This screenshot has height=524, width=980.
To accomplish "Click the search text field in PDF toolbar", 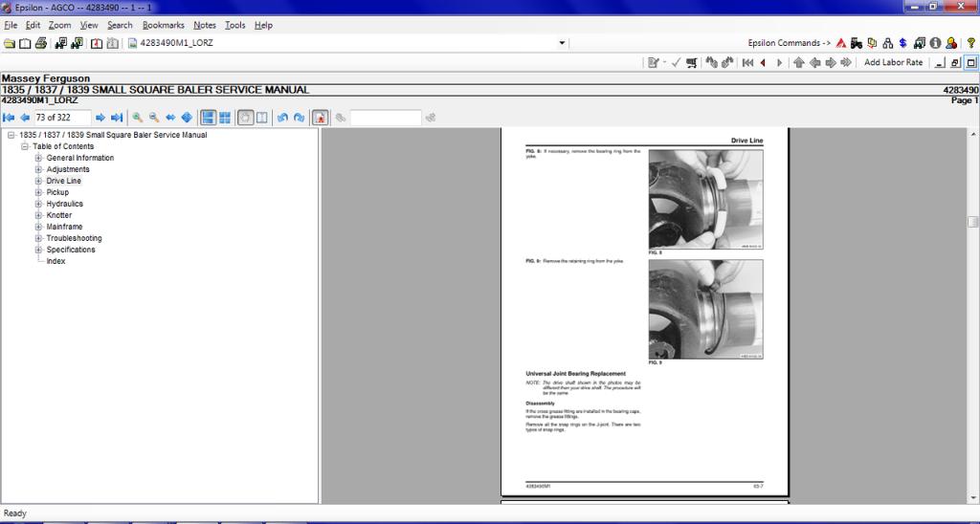I will [x=386, y=118].
